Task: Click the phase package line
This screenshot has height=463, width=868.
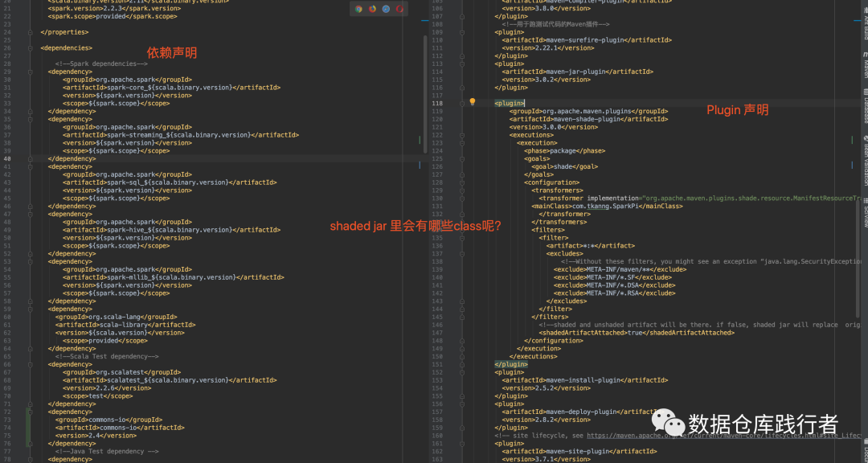Action: 565,150
